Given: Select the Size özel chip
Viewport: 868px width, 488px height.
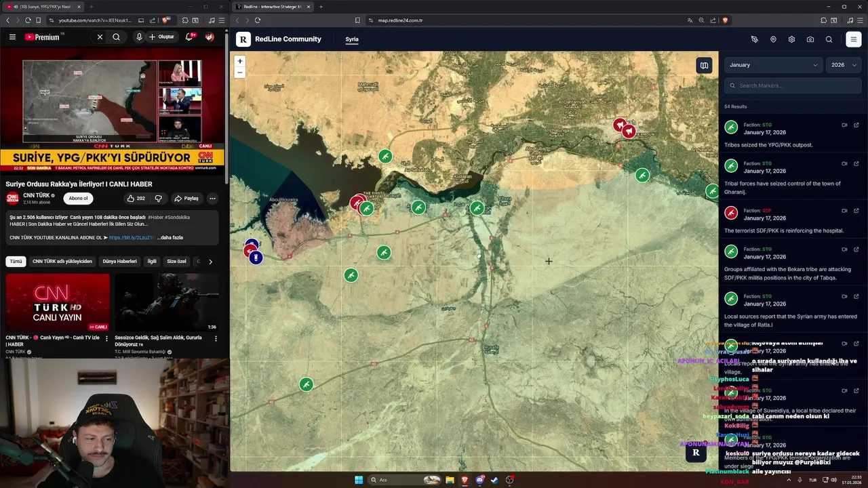Looking at the screenshot, I should pos(176,261).
